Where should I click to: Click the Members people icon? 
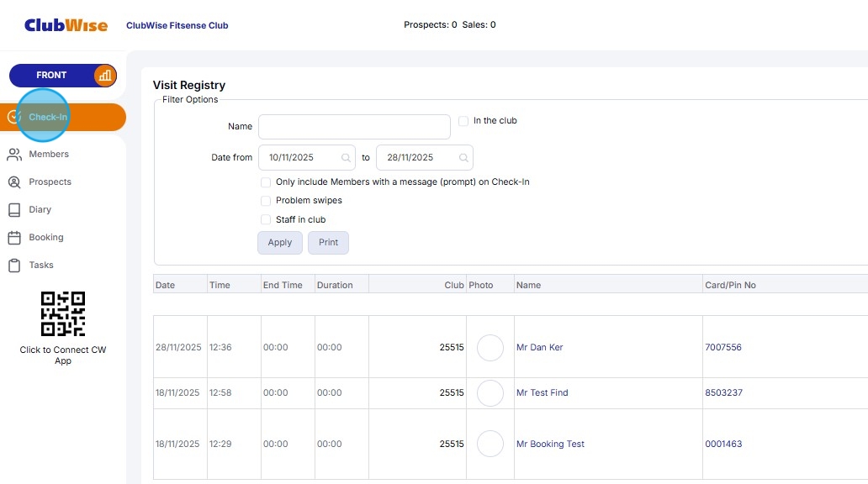pos(14,155)
